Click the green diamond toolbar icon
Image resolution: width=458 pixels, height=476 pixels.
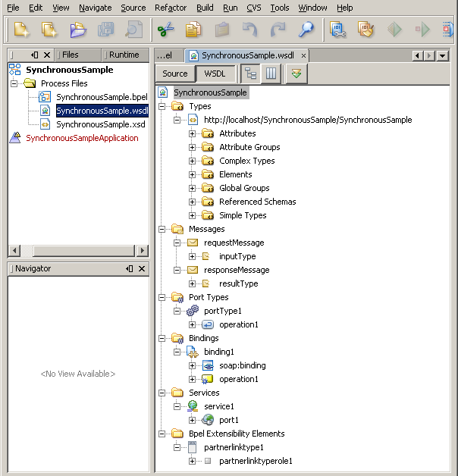[394, 30]
